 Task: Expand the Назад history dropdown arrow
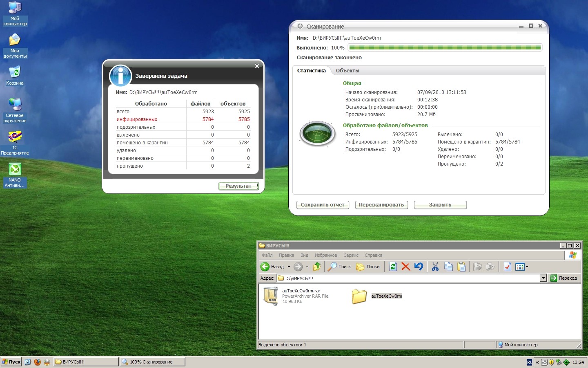(289, 267)
